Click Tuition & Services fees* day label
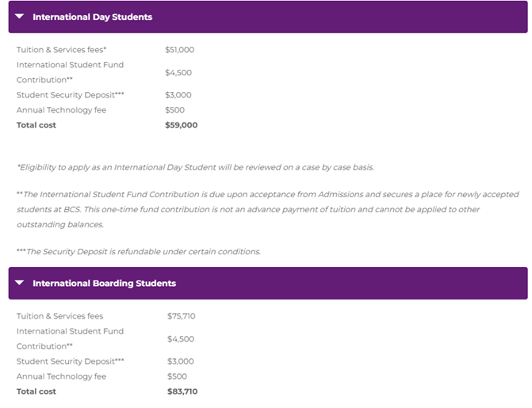This screenshot has height=408, width=532. click(61, 50)
